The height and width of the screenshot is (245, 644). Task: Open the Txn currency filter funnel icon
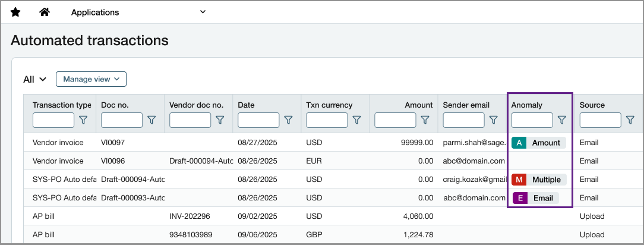pyautogui.click(x=357, y=120)
